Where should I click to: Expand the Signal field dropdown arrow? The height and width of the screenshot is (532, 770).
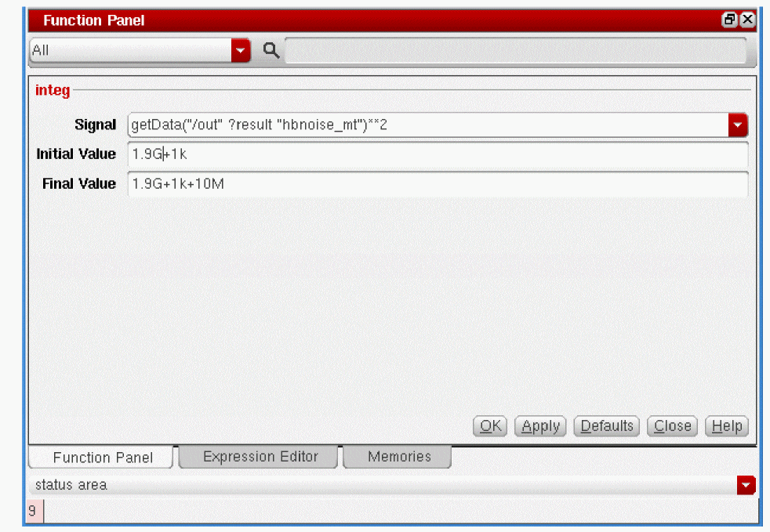pos(738,125)
